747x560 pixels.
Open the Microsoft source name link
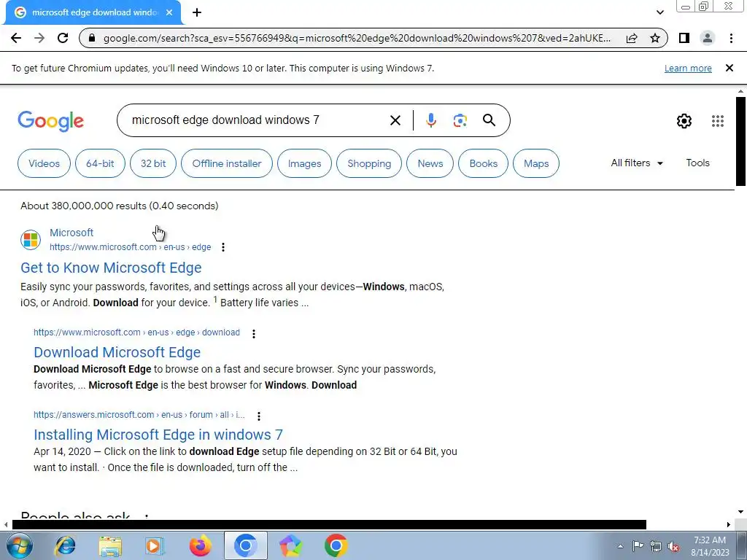[71, 233]
